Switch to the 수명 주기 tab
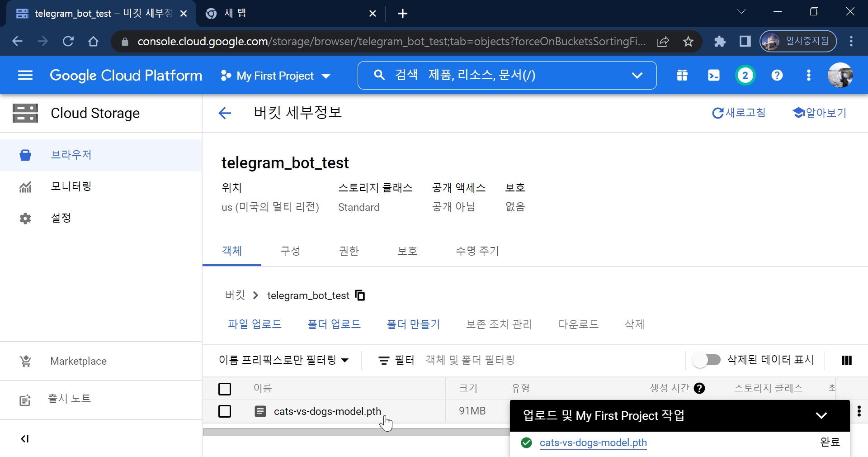Viewport: 868px width, 457px height. point(477,251)
